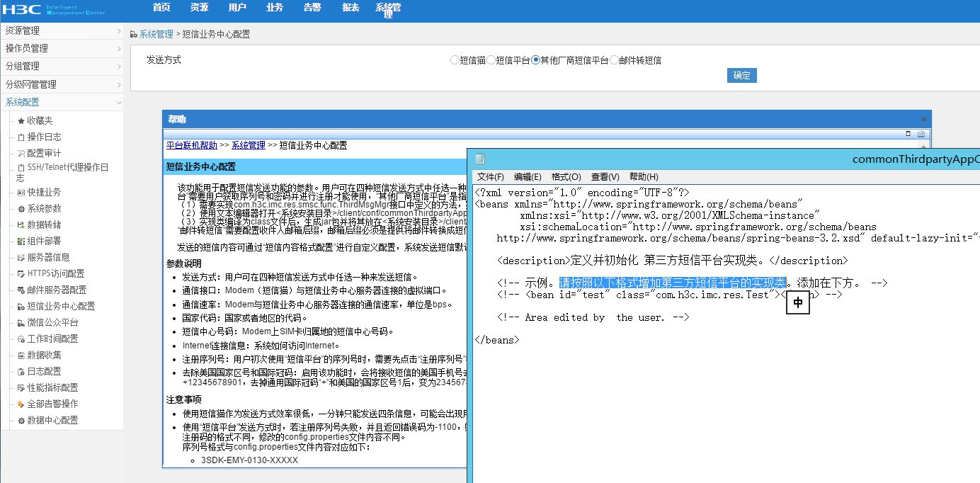The height and width of the screenshot is (483, 980).
Task: Open the 查看(V) menu in the editor
Action: (x=605, y=177)
